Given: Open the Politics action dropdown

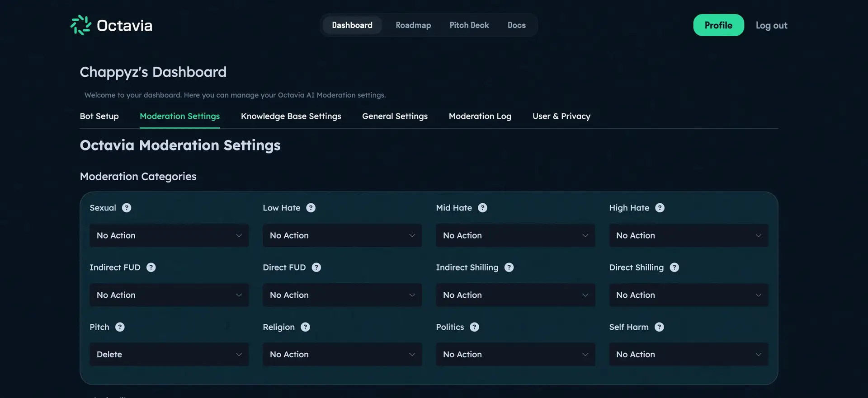Looking at the screenshot, I should [x=515, y=355].
